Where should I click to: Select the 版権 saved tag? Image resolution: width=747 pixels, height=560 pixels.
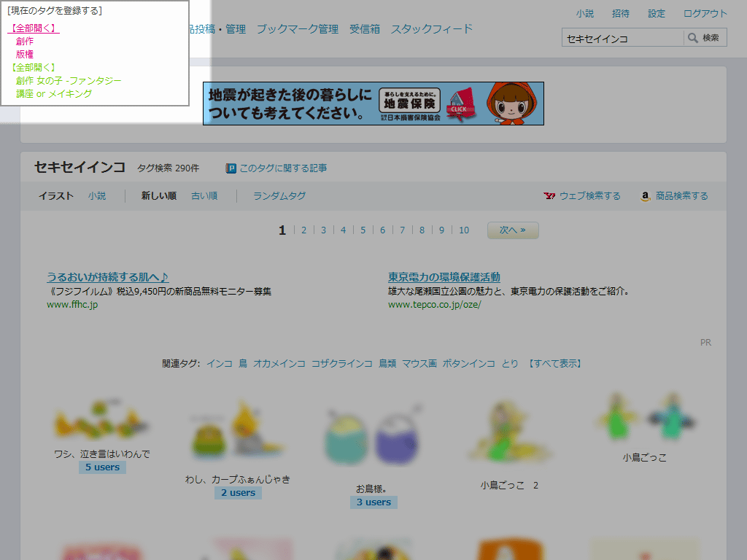tap(25, 54)
